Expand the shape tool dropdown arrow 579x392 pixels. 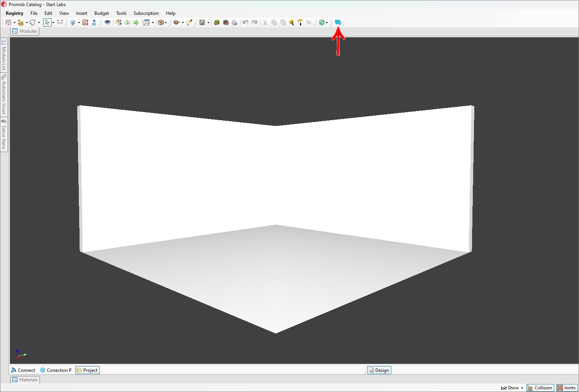pyautogui.click(x=39, y=22)
